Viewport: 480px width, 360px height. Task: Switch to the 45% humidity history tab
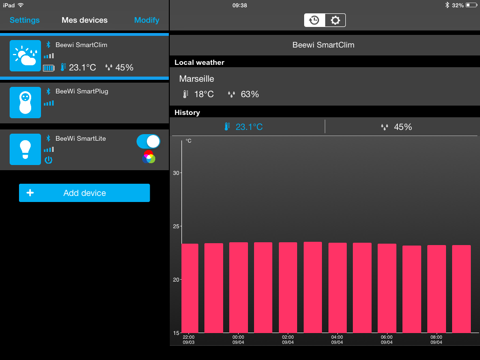pos(402,127)
